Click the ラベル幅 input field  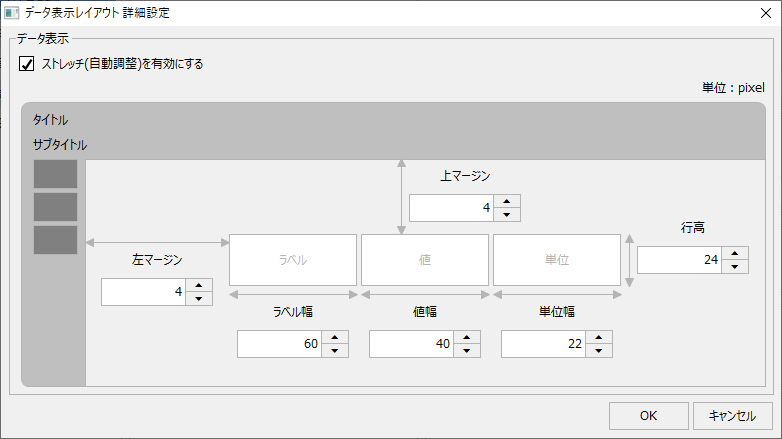point(280,344)
